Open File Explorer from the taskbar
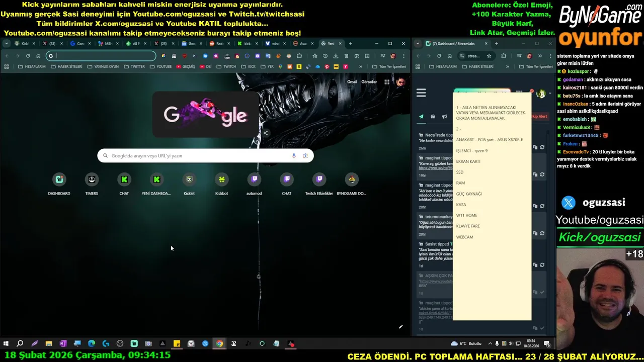Image resolution: width=644 pixels, height=362 pixels. (49, 344)
